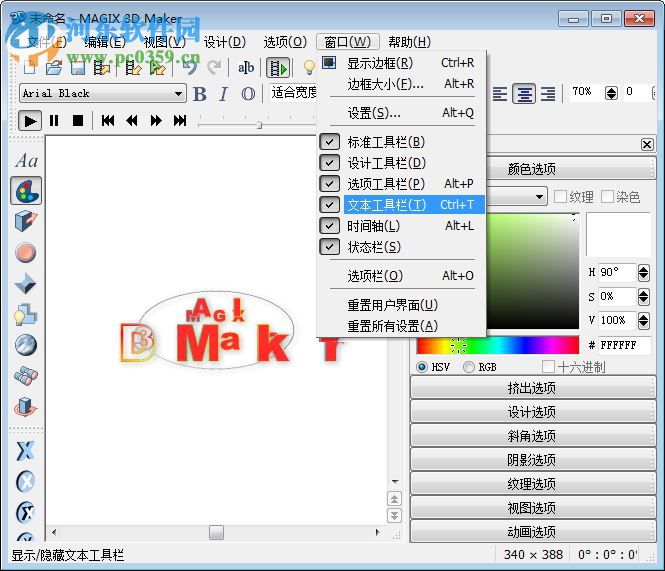The image size is (665, 571).
Task: Enable the 染色 tint checkbox
Action: [x=607, y=197]
